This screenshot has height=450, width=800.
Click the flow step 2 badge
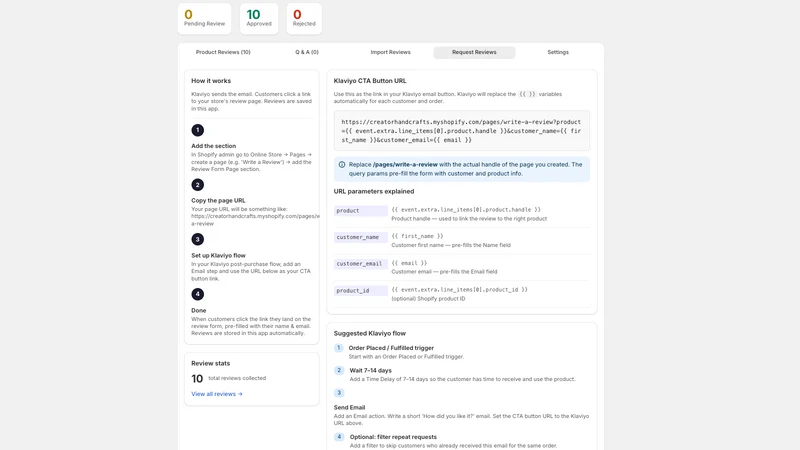[339, 370]
